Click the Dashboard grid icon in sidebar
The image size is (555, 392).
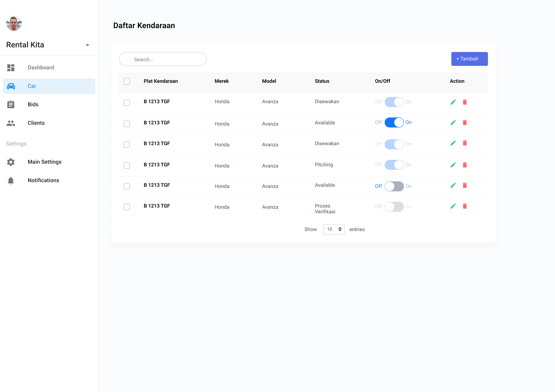[11, 68]
